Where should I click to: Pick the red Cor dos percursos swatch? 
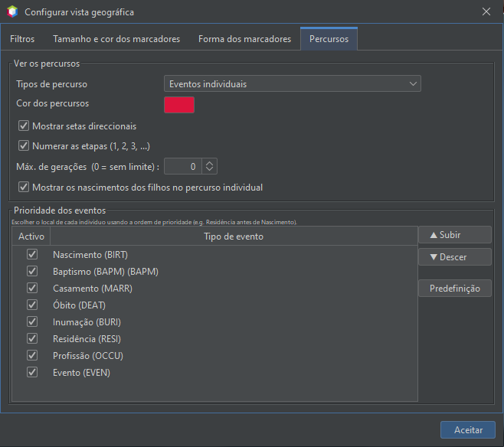[x=179, y=105]
